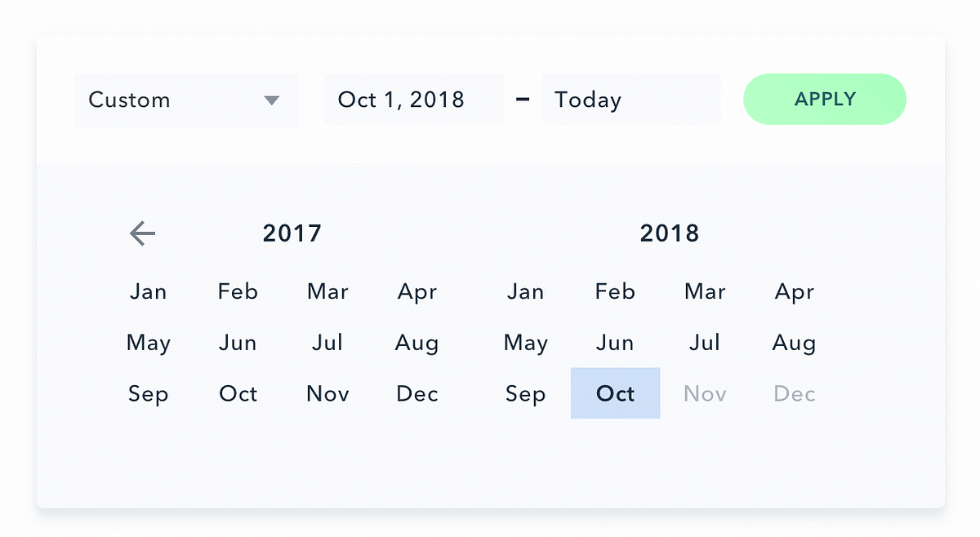This screenshot has height=537, width=980.
Task: Pick Jun from 2018
Action: 615,343
